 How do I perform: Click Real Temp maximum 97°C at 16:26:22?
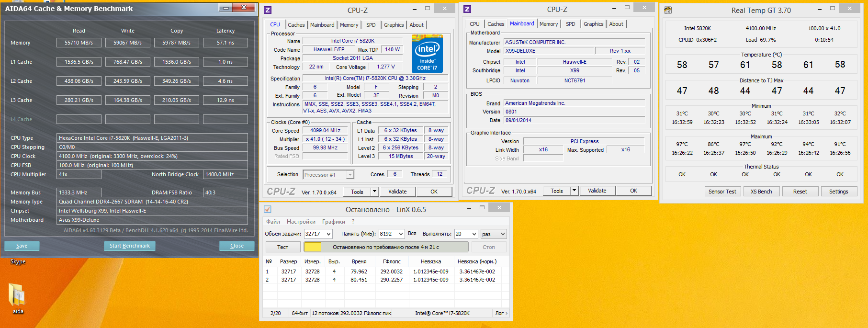682,148
